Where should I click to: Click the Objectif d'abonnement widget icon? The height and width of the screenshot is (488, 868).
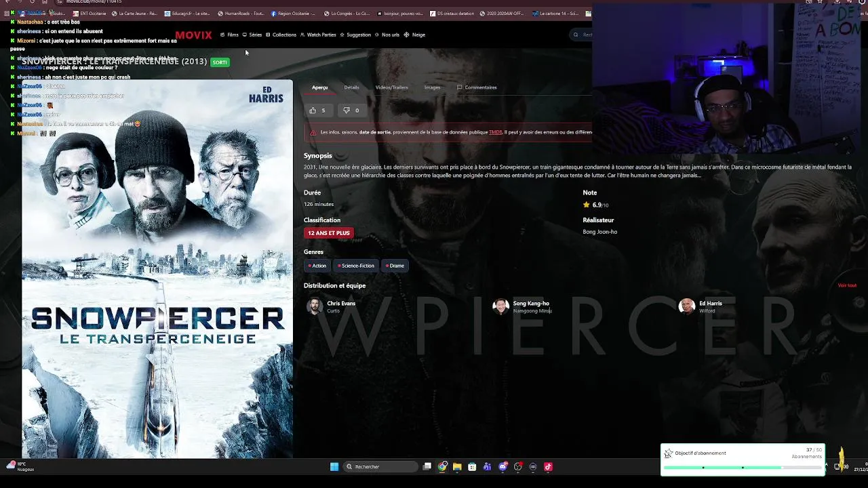[x=668, y=453]
